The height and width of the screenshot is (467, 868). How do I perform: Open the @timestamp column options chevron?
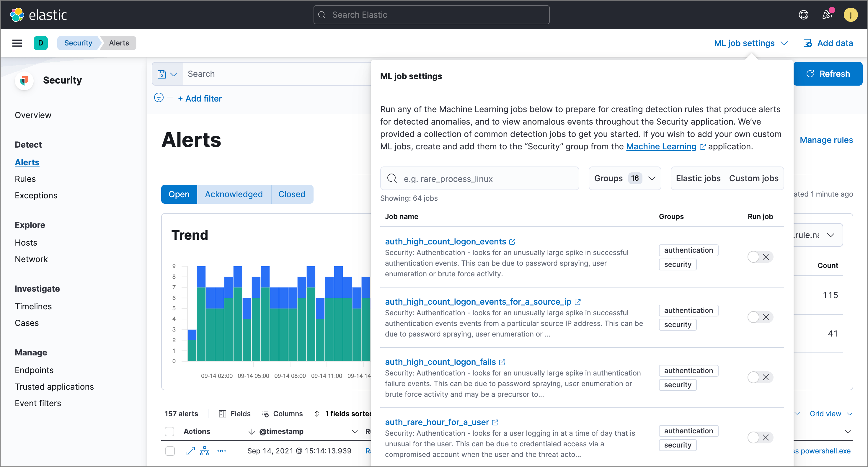355,431
